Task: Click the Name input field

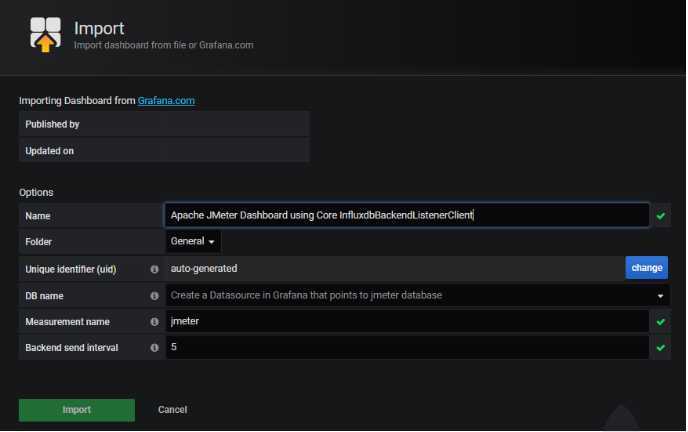Action: click(x=407, y=215)
